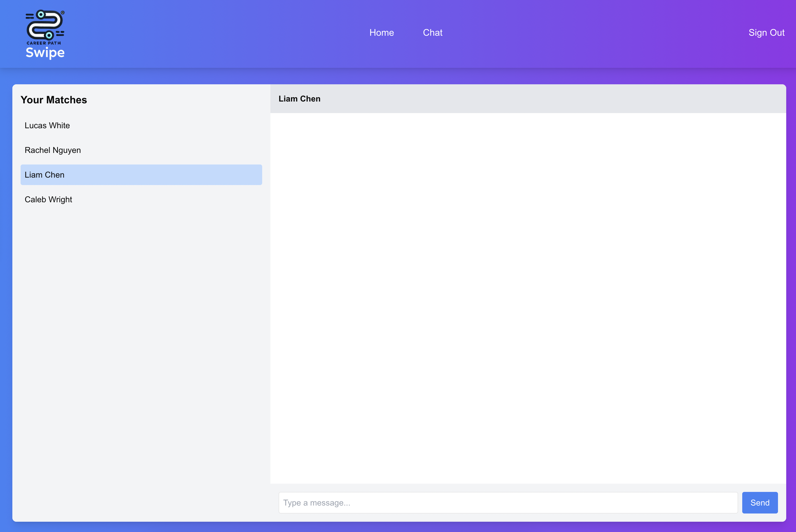
Task: Focus the Type a message field
Action: coord(508,502)
